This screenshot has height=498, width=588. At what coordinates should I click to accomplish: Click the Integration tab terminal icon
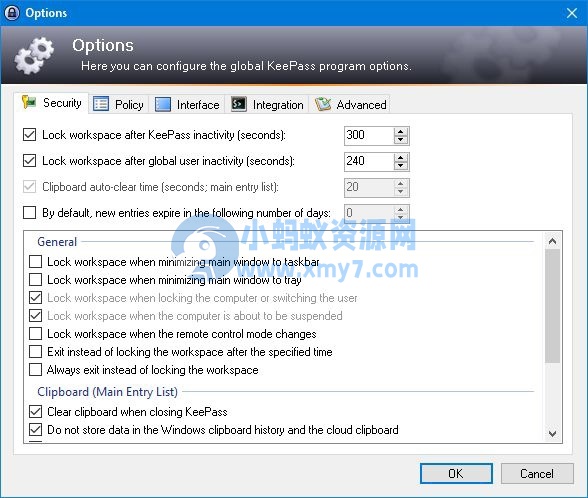pyautogui.click(x=238, y=104)
